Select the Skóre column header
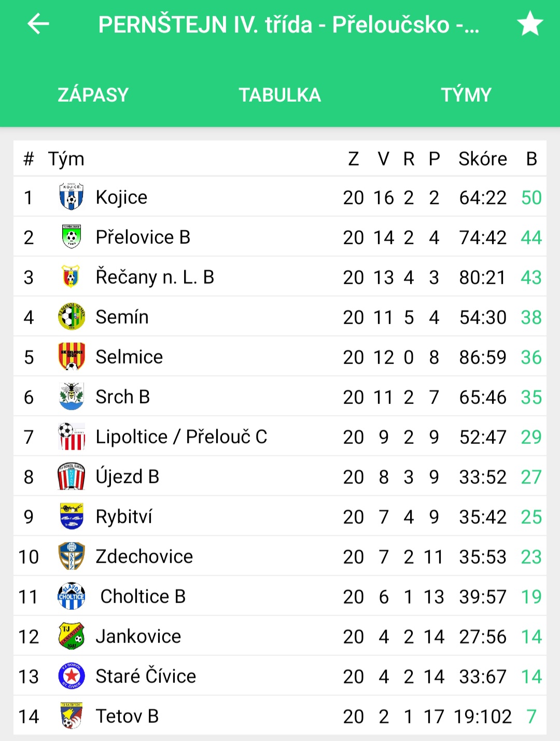Image resolution: width=560 pixels, height=741 pixels. point(483,159)
